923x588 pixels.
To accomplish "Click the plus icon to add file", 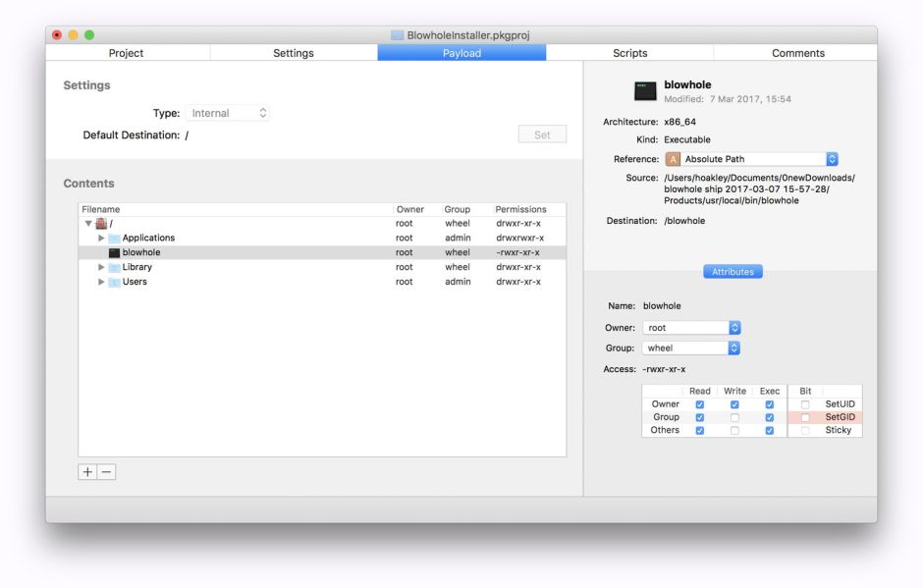I will click(x=87, y=472).
